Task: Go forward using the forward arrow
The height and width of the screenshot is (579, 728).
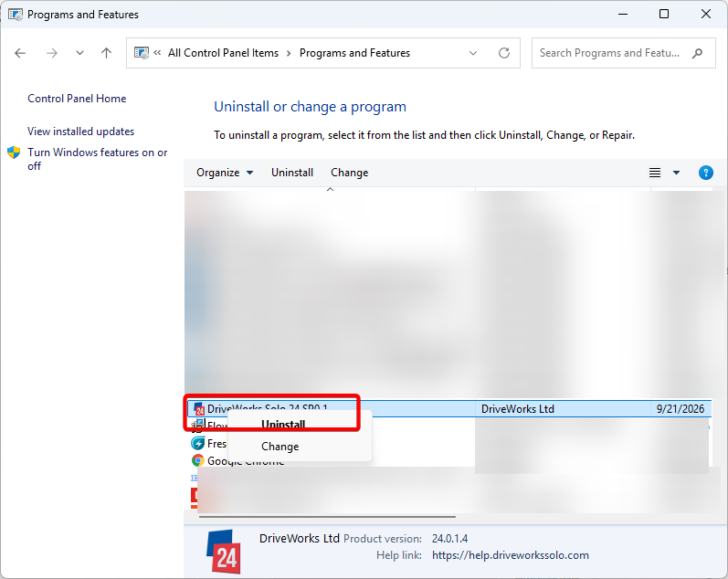Action: pos(51,53)
